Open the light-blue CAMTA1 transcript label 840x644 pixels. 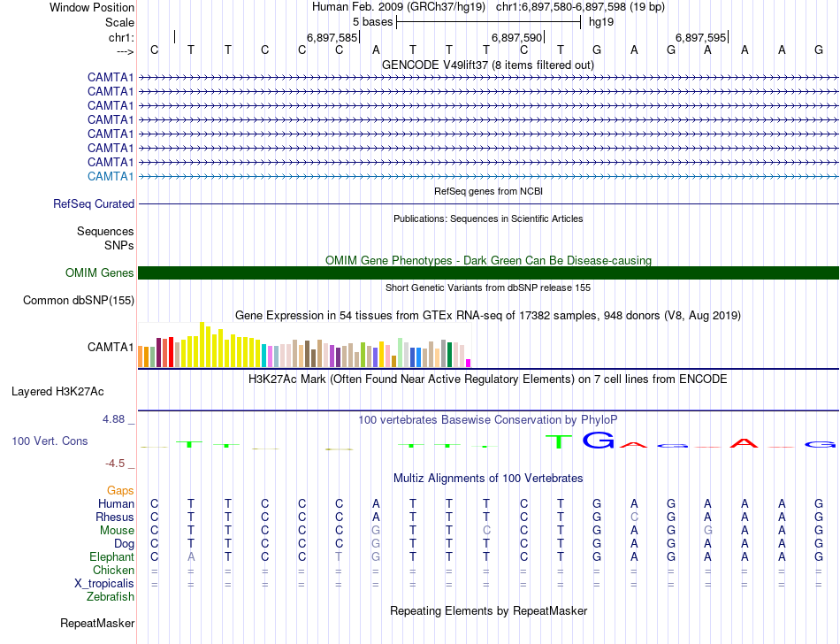point(111,176)
